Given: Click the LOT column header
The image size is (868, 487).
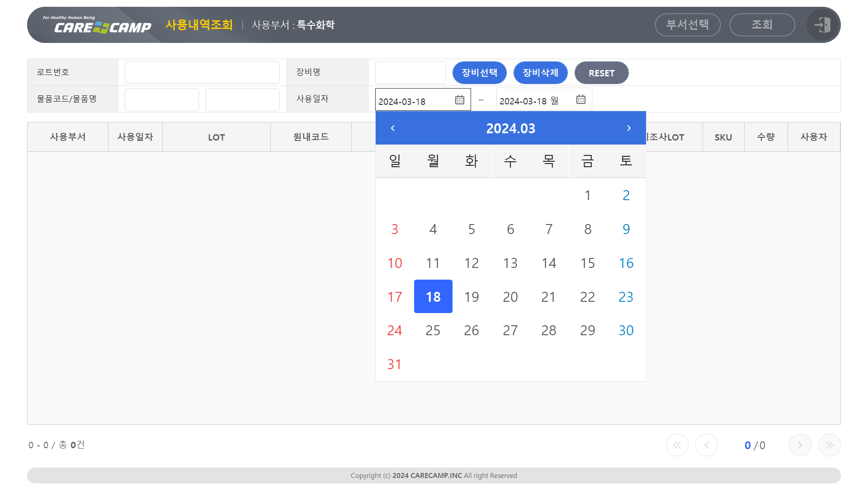Looking at the screenshot, I should tap(217, 137).
